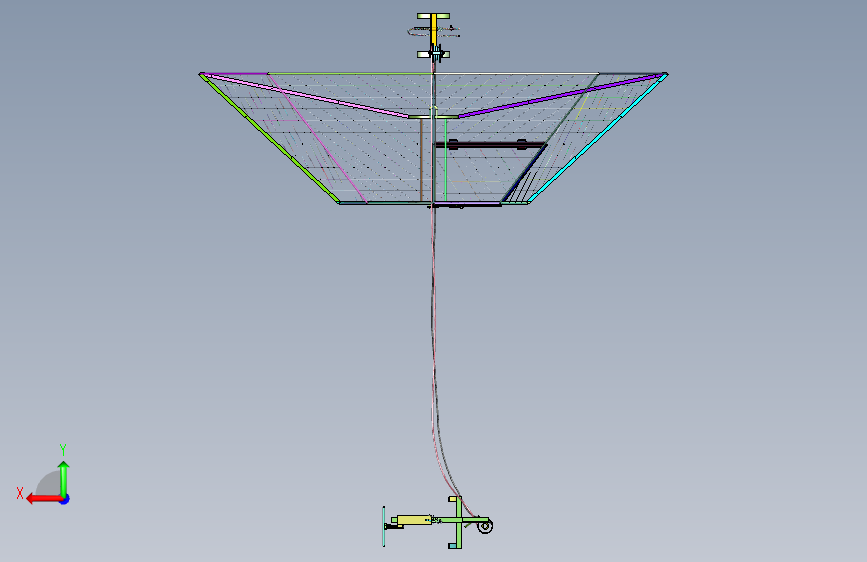This screenshot has height=562, width=867.
Task: Select the lime green left slanted edge
Action: 269,138
